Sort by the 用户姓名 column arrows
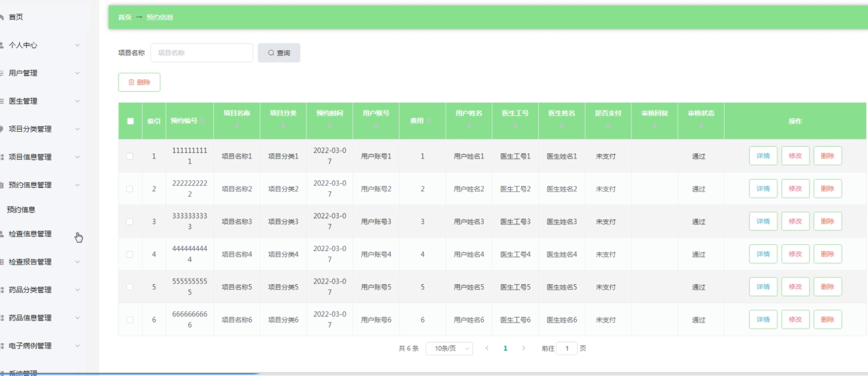This screenshot has width=868, height=376. [x=469, y=126]
